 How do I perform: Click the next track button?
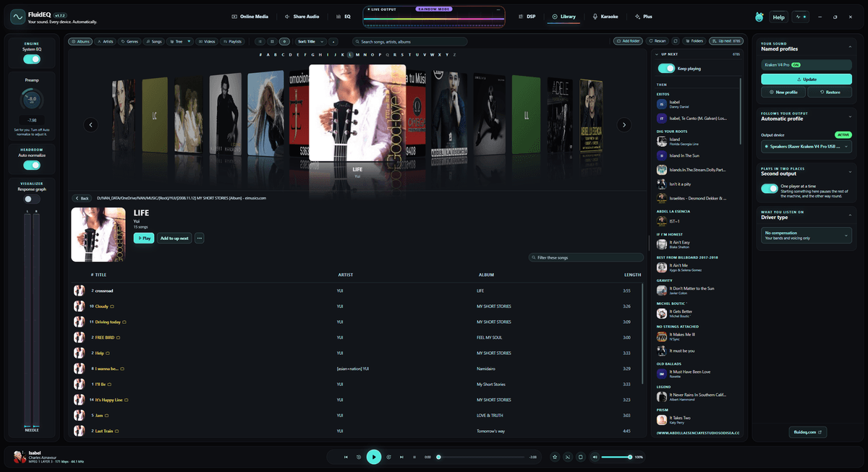point(401,457)
